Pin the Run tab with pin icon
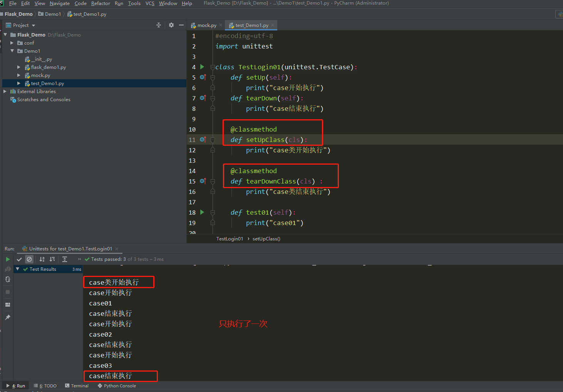Screen dimensions: 563x392 (8, 317)
